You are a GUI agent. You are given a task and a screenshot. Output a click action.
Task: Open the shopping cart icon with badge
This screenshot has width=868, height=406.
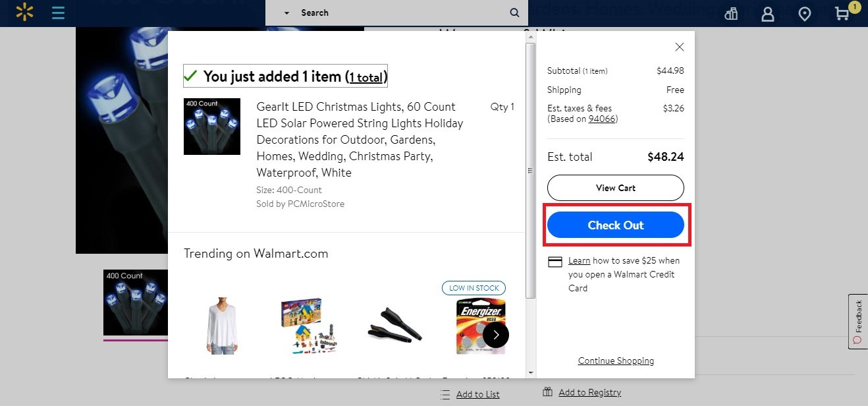tap(843, 13)
